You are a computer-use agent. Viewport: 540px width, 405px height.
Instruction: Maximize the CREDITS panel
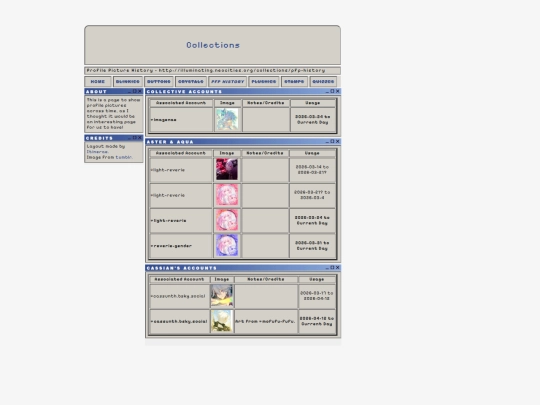coord(135,138)
